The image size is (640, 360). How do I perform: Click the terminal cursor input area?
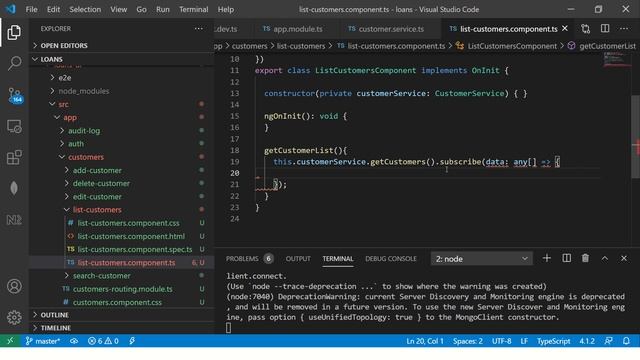pos(229,327)
